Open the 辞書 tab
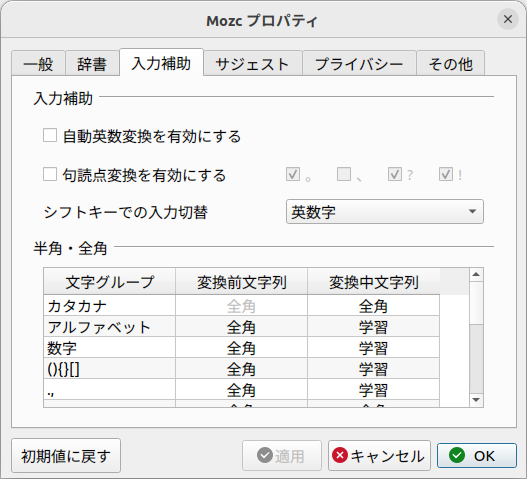Screen dimensions: 527x479 click(92, 64)
